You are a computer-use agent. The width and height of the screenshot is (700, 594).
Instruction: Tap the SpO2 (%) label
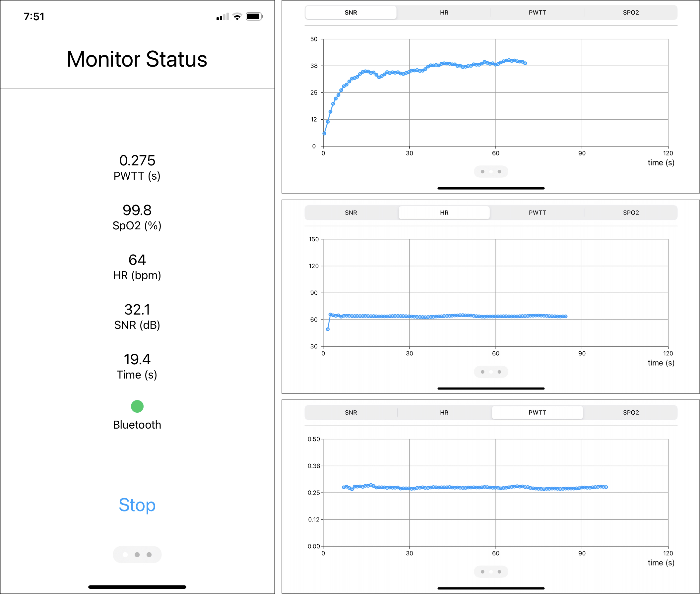[x=137, y=226]
